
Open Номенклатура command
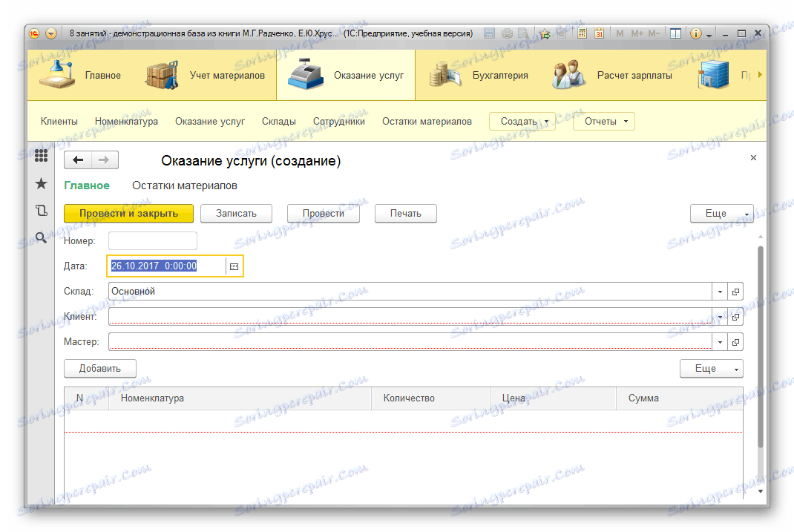coord(126,122)
